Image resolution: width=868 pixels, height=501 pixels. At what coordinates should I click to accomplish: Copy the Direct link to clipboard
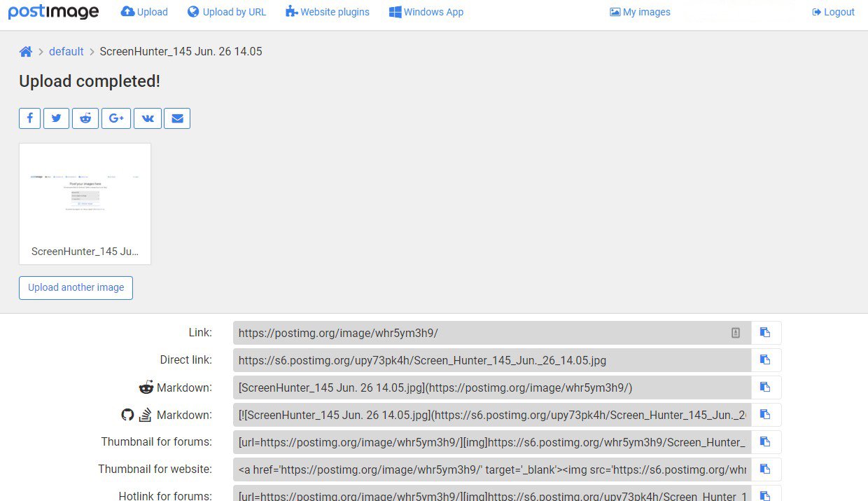766,360
